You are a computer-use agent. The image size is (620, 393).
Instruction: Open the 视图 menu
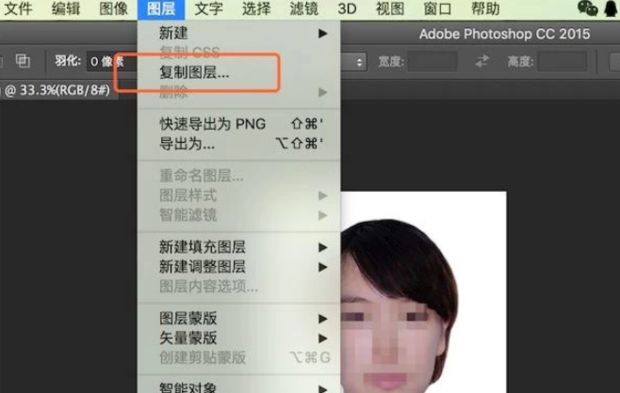tap(390, 9)
